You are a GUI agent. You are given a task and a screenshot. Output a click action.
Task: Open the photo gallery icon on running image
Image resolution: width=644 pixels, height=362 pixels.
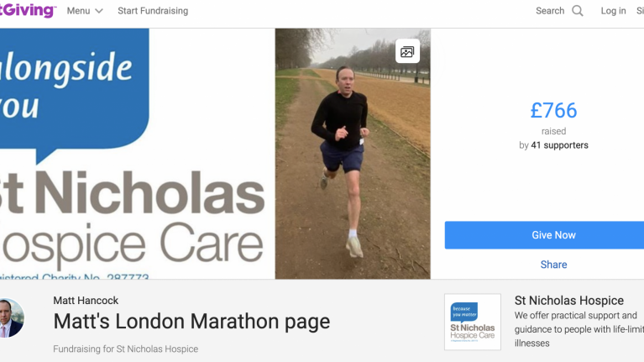point(407,51)
